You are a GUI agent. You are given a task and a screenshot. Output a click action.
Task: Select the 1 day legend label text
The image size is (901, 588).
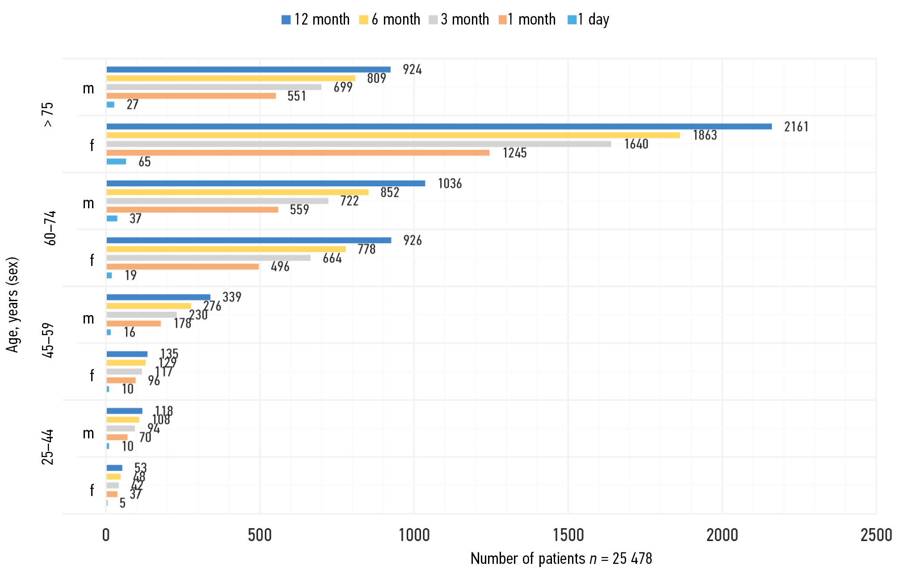click(x=594, y=20)
